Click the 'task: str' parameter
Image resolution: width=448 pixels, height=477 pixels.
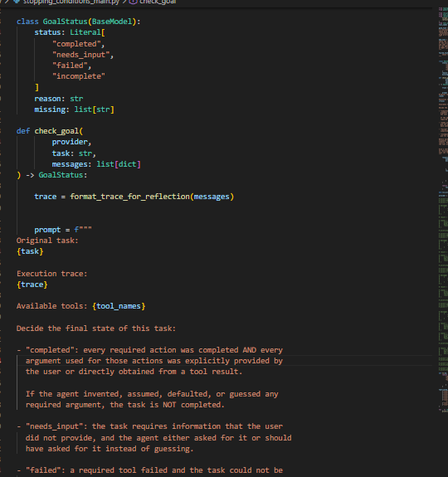tap(72, 153)
